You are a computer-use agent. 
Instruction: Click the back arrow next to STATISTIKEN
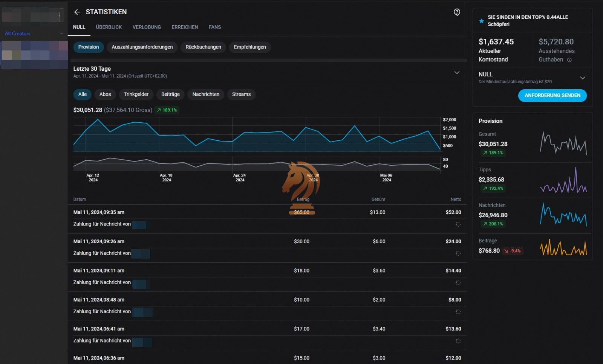[77, 12]
